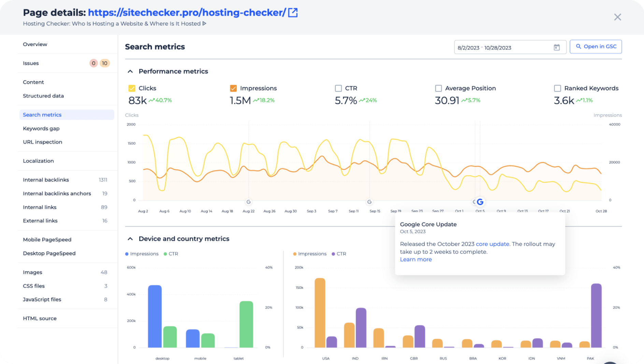This screenshot has height=364, width=644.
Task: Click the Google Core Update tooltip title
Action: point(428,224)
